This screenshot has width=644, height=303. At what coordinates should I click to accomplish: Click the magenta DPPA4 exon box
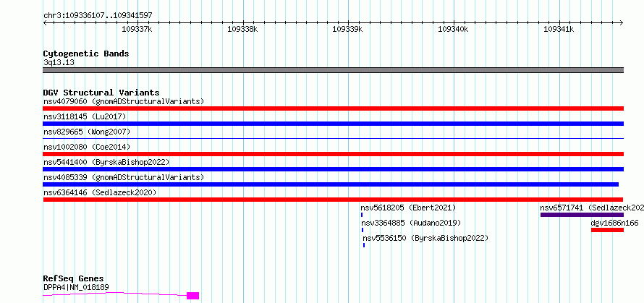coord(192,296)
